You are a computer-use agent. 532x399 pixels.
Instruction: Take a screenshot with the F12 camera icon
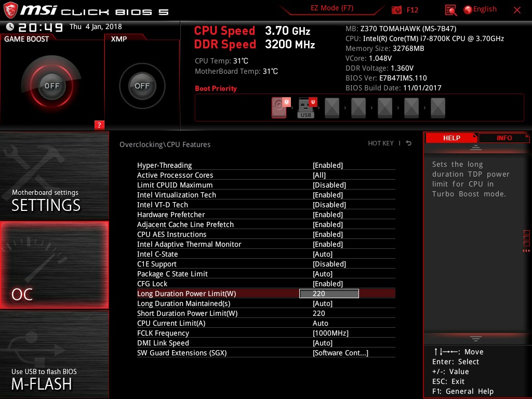click(396, 10)
